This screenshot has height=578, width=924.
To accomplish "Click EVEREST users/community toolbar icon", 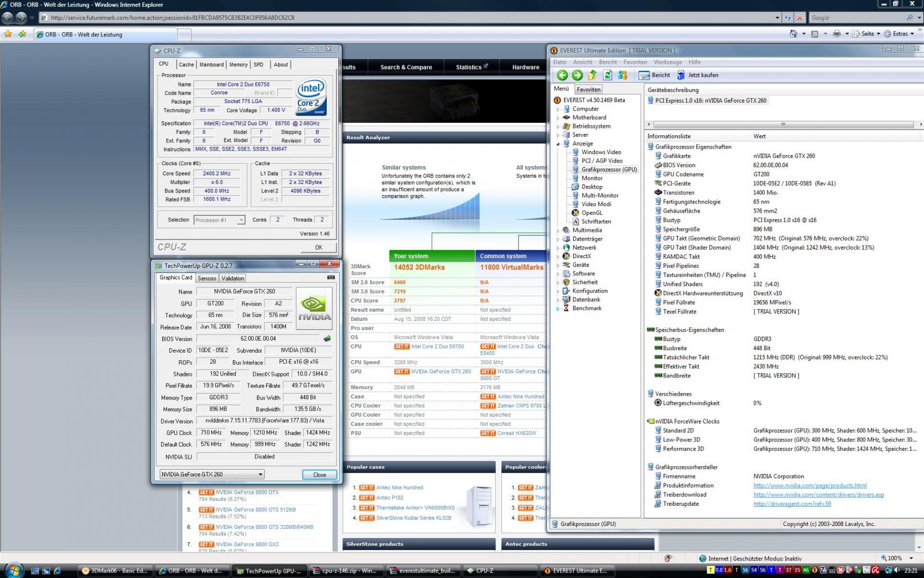I will [x=623, y=75].
